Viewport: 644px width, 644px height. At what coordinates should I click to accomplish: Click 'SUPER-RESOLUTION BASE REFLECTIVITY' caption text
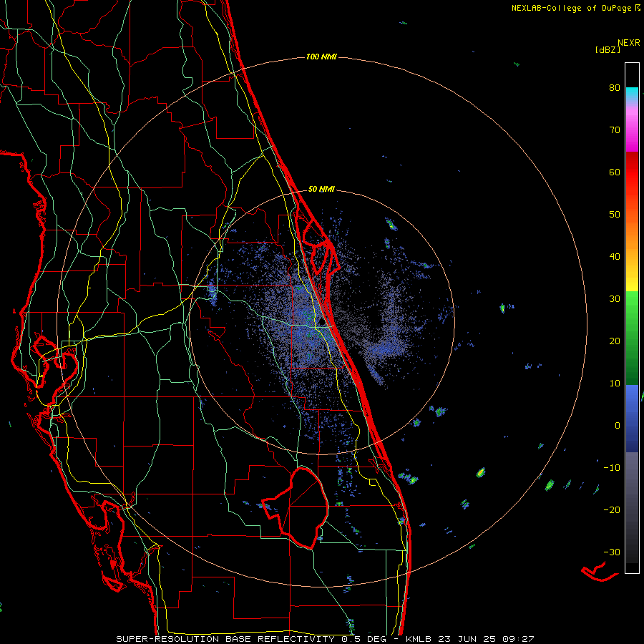pyautogui.click(x=225, y=639)
